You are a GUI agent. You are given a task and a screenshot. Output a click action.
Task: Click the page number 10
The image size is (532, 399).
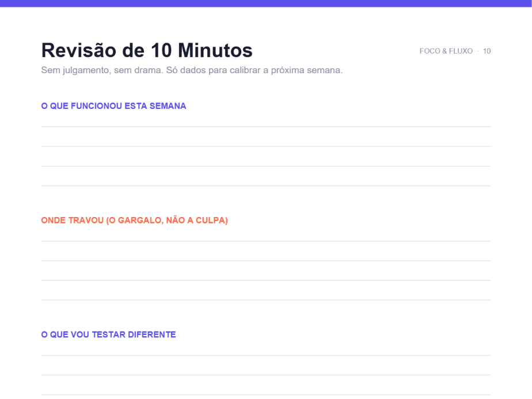click(487, 51)
